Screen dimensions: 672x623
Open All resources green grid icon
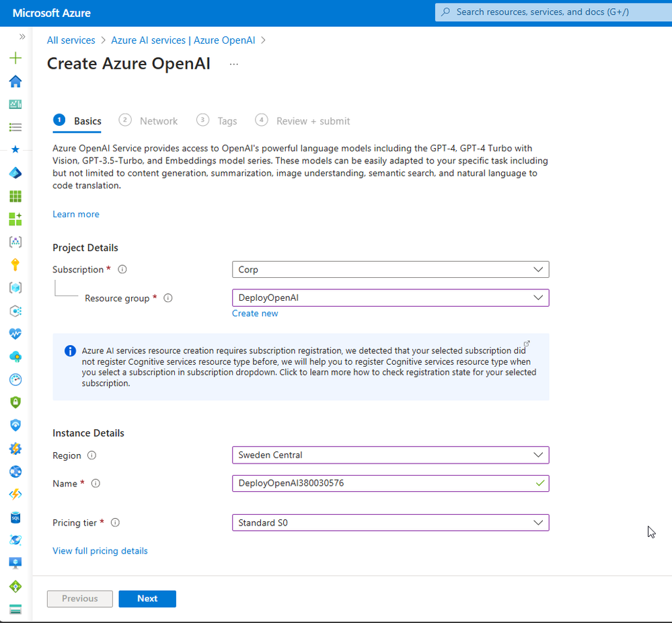coord(15,196)
